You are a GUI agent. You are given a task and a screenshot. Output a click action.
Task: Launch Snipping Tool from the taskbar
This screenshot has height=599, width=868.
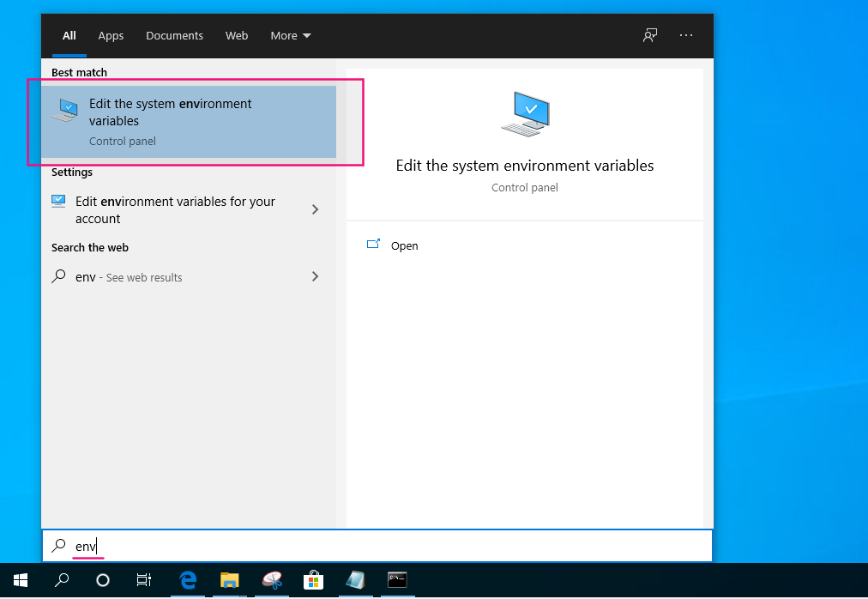click(x=272, y=580)
